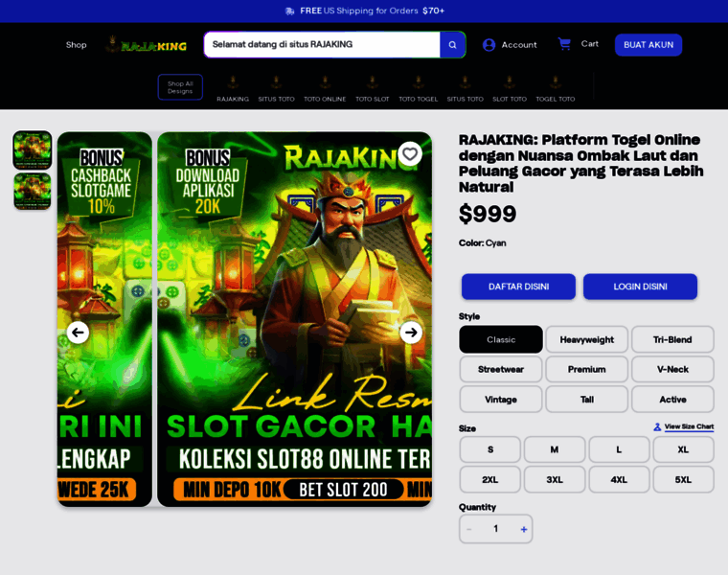Select the Tri-Blend style option
This screenshot has height=575, width=728.
pos(672,339)
